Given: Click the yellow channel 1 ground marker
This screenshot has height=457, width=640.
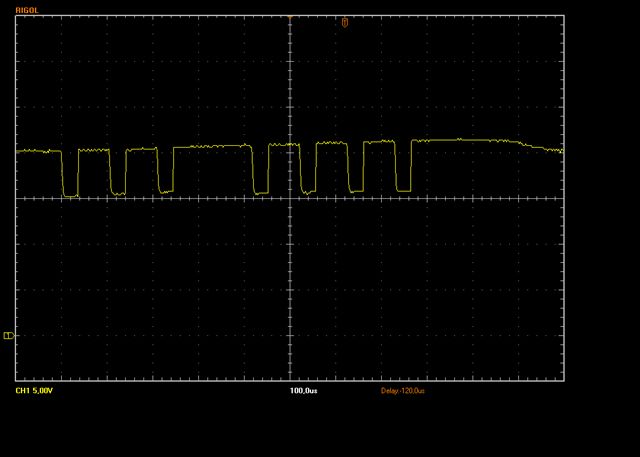Looking at the screenshot, I should coord(9,336).
